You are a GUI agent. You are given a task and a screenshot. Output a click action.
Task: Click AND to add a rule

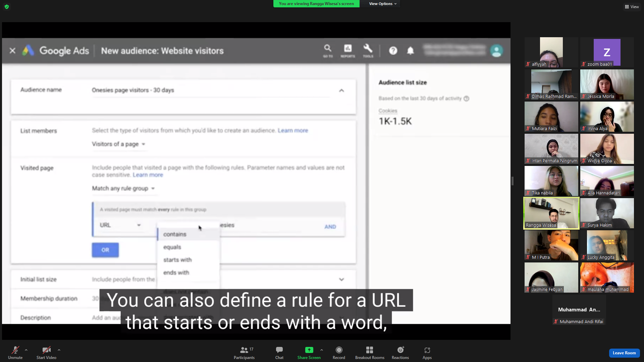point(330,227)
